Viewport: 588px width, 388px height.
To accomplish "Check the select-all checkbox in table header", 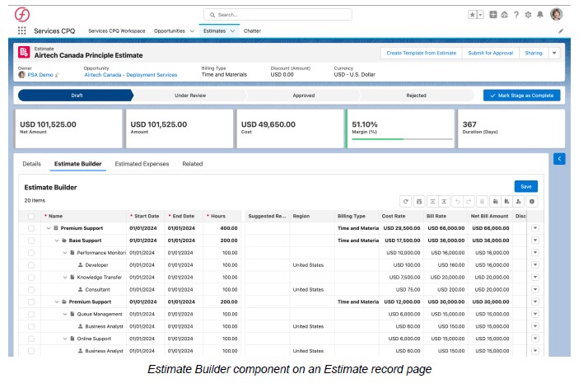I will [31, 216].
